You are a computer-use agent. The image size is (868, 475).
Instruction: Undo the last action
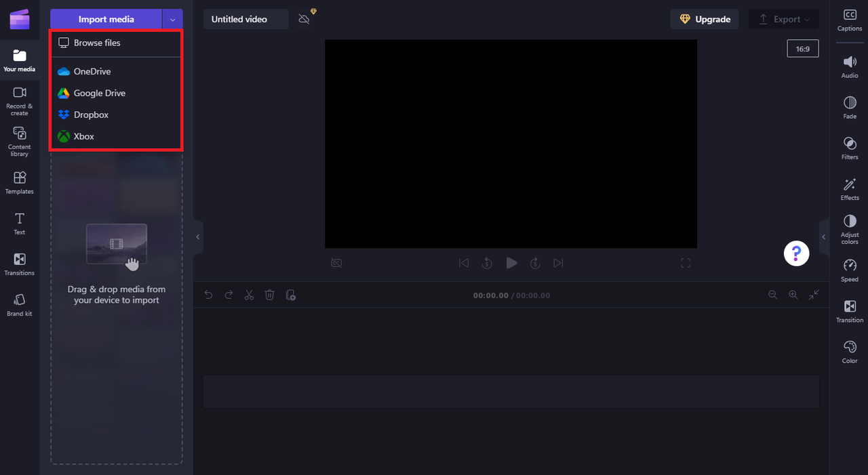pos(208,295)
